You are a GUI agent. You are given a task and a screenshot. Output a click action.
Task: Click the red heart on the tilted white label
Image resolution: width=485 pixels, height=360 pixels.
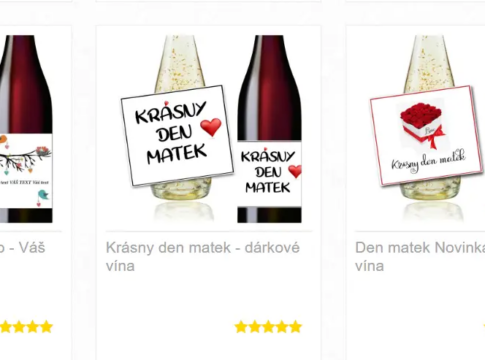211,127
